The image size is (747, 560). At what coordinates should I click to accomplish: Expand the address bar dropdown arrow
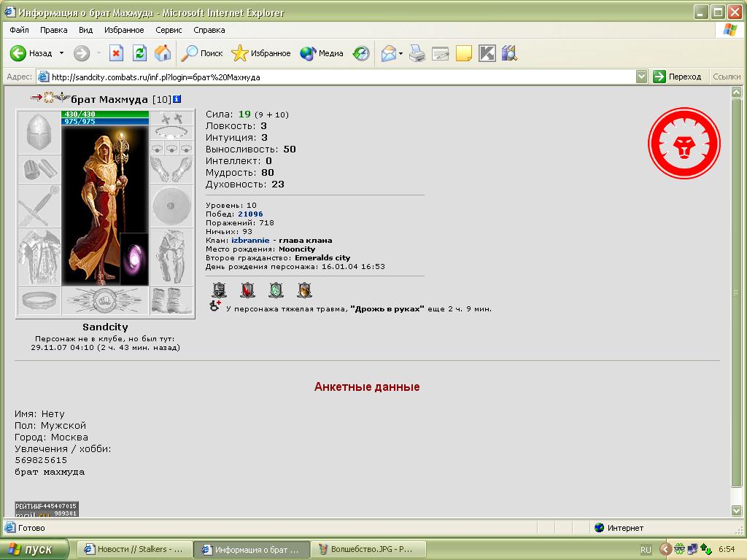click(642, 76)
